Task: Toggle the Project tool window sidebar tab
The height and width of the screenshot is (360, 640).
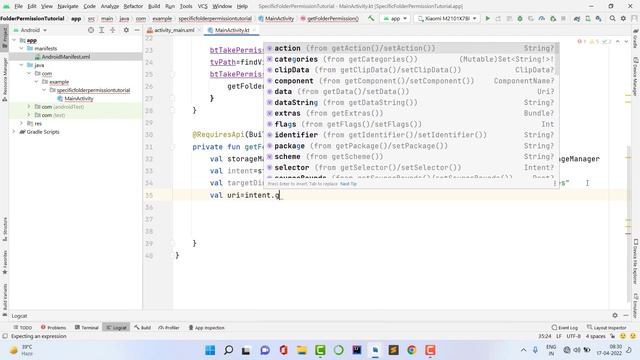Action: click(x=4, y=38)
